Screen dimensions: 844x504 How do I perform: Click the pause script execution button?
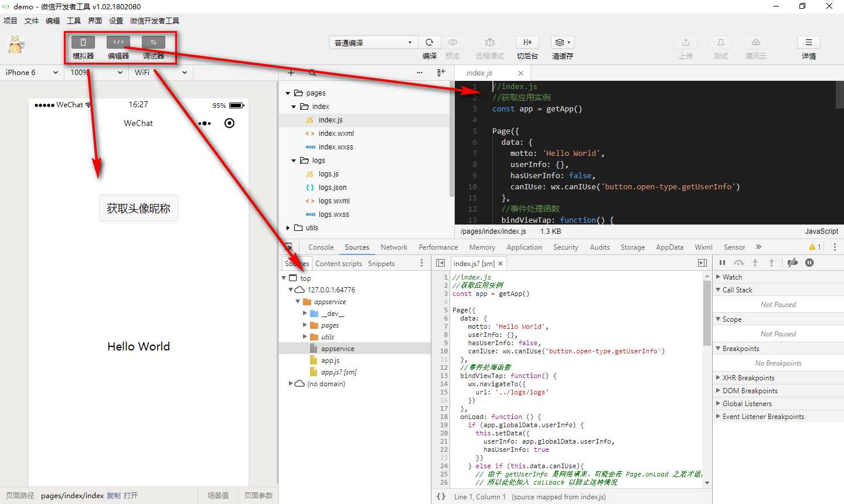coord(722,263)
